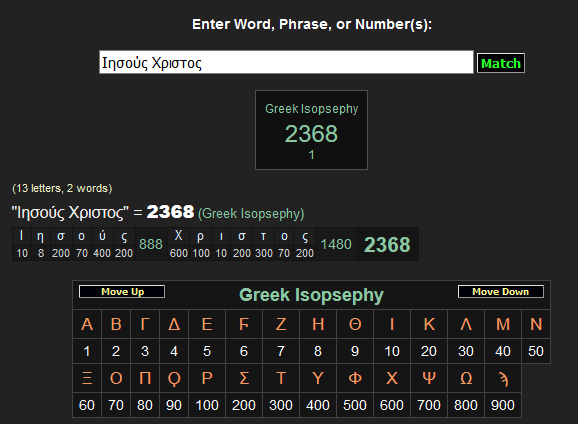Select letter Ψ in the cipher chart

[429, 378]
